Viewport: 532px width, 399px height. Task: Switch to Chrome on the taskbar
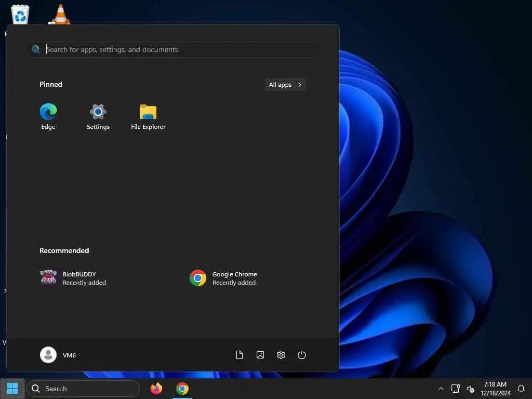[x=182, y=389]
